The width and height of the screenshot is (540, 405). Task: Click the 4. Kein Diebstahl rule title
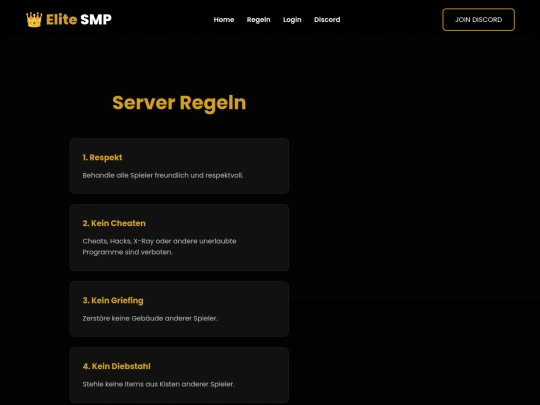[x=116, y=366]
